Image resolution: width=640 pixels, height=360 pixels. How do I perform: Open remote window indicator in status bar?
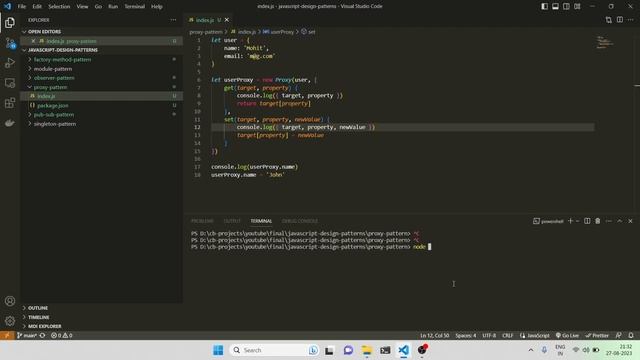coord(7,336)
